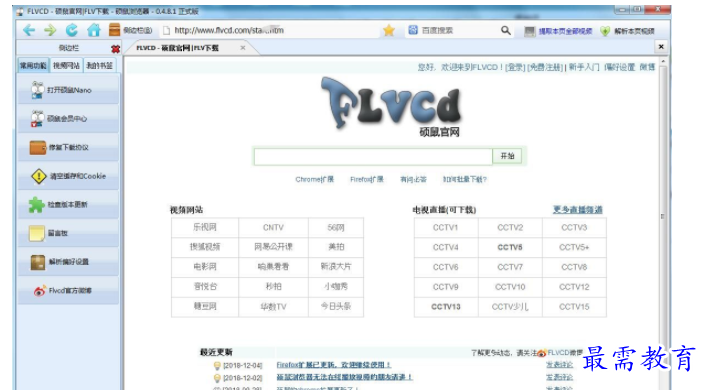Screen dimensions: 704x390
Task: Reload the page with the refresh icon
Action: point(71,30)
